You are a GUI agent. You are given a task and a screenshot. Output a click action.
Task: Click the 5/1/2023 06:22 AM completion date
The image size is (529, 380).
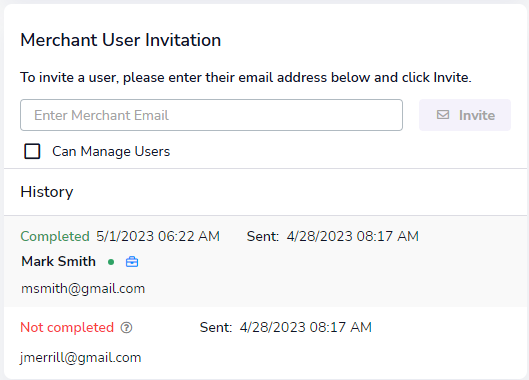click(158, 236)
